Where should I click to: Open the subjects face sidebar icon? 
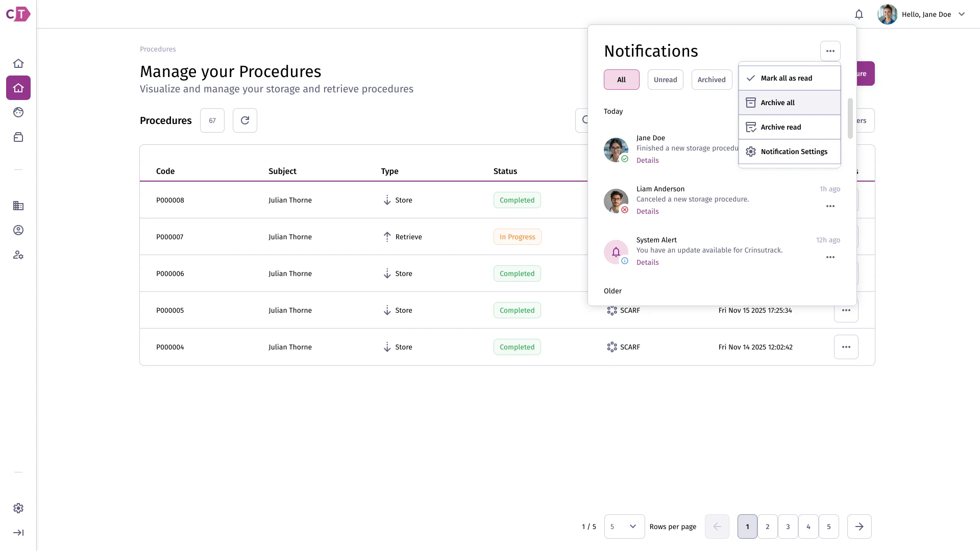18,112
